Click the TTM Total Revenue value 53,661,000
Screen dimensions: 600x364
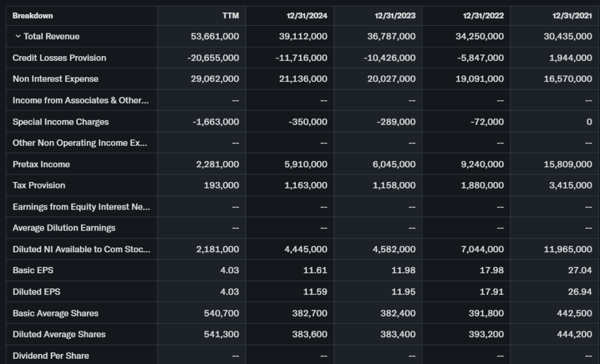pyautogui.click(x=214, y=36)
